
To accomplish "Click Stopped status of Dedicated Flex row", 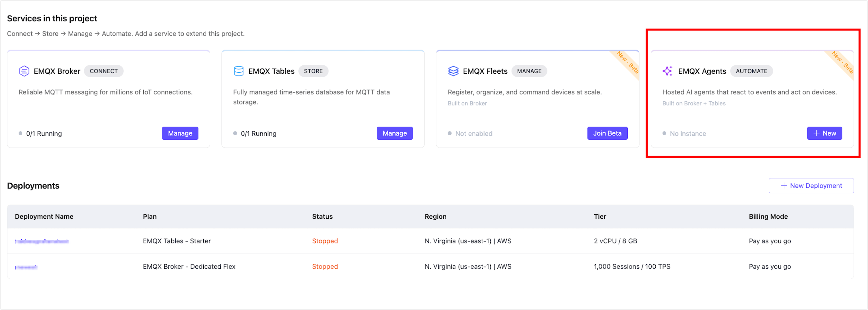I will coord(325,267).
